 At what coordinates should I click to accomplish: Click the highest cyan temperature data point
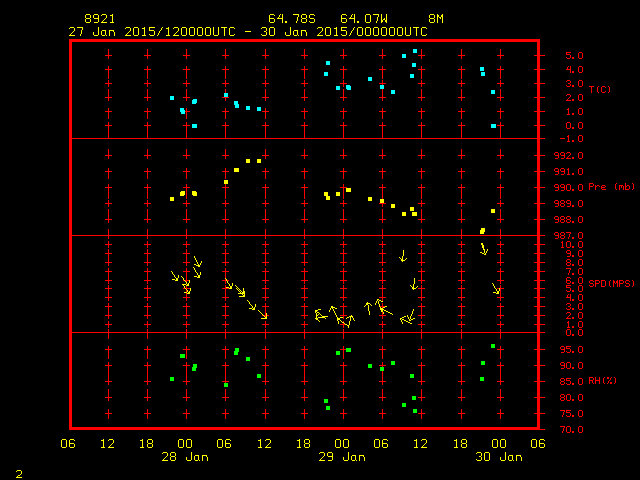[415, 51]
